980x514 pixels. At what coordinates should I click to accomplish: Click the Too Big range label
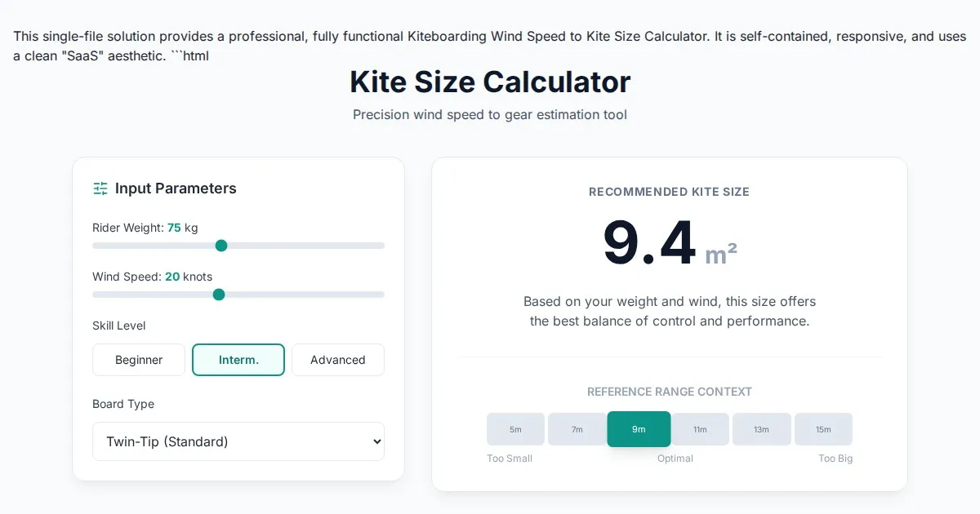click(x=835, y=459)
